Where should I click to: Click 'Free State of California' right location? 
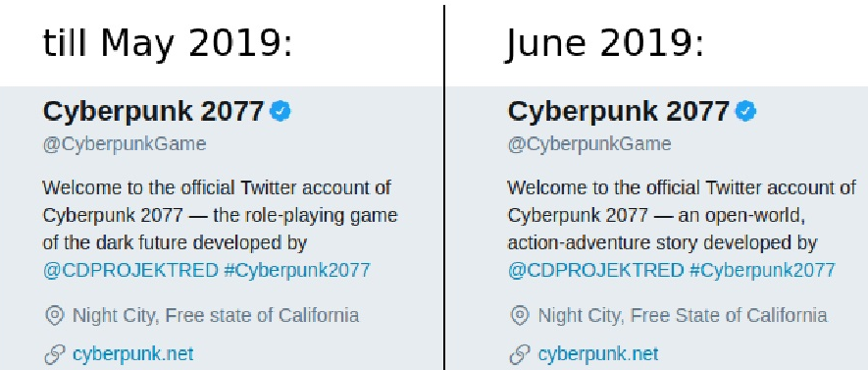coord(729,315)
